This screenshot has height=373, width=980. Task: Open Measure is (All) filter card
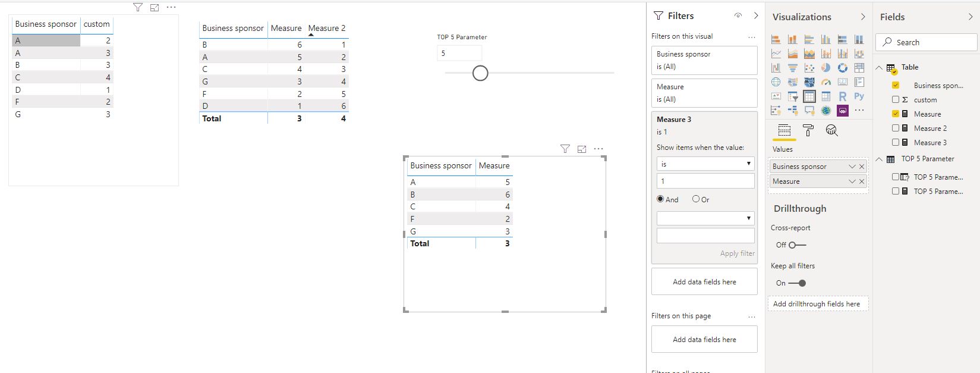(x=704, y=93)
